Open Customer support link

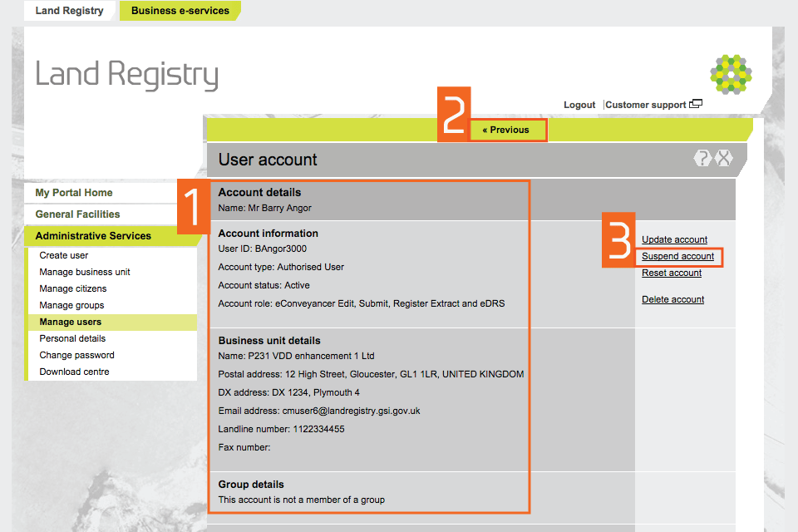click(x=645, y=105)
